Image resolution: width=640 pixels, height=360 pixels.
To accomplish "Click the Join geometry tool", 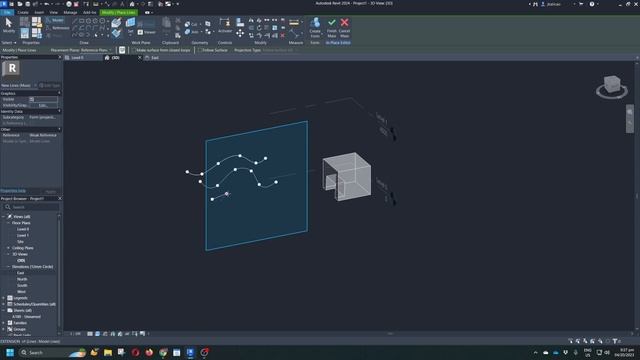I will click(191, 31).
